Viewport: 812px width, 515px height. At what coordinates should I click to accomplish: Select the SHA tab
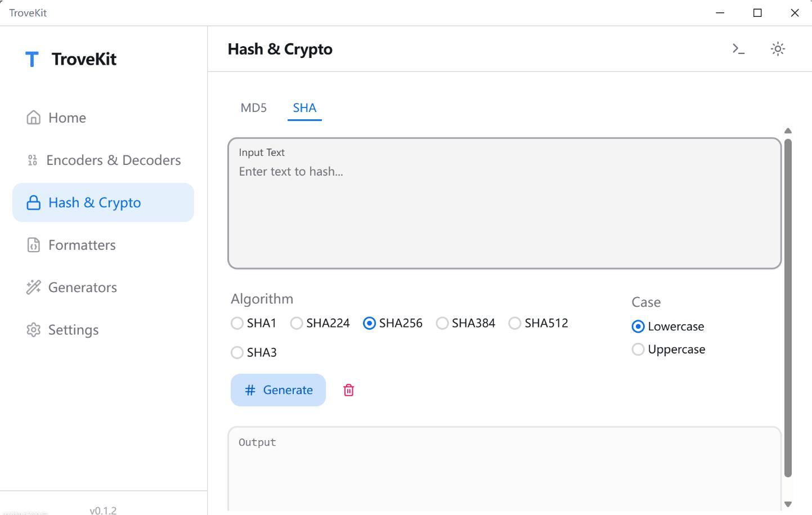coord(304,108)
